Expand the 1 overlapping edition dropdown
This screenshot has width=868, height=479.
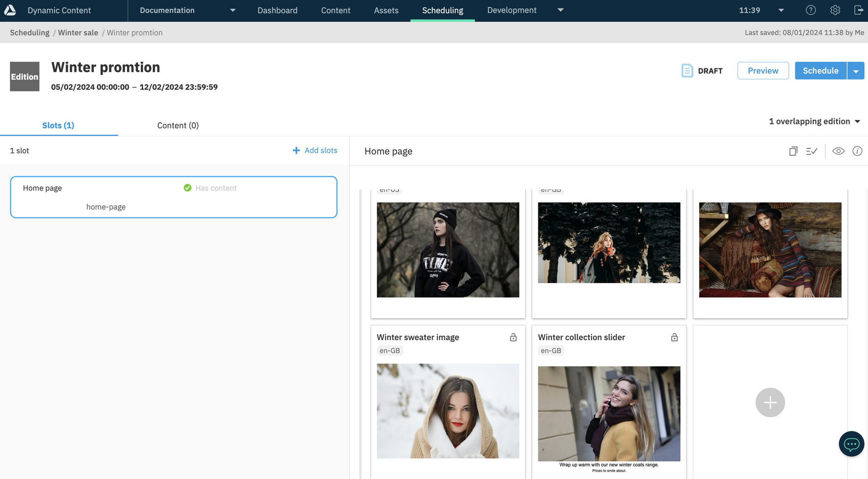click(814, 121)
